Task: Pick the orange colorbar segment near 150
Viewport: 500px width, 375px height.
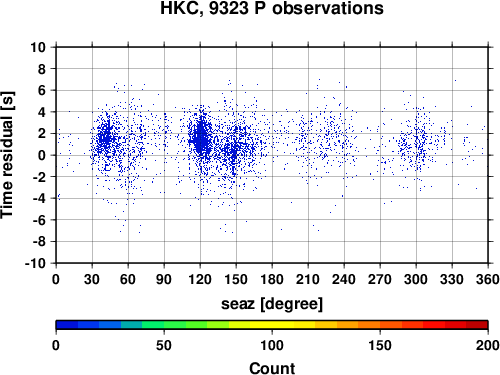Action: tap(380, 325)
